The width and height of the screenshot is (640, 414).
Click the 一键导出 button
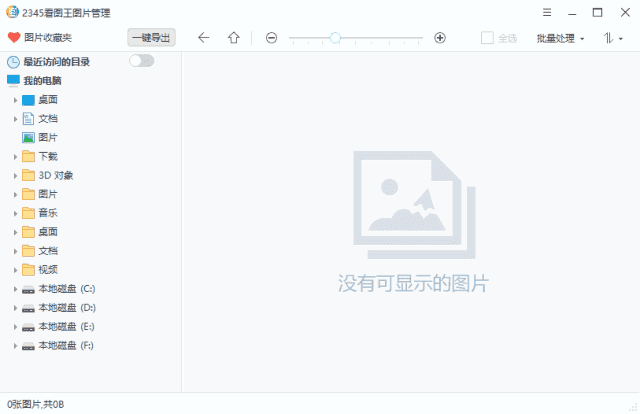(x=151, y=38)
